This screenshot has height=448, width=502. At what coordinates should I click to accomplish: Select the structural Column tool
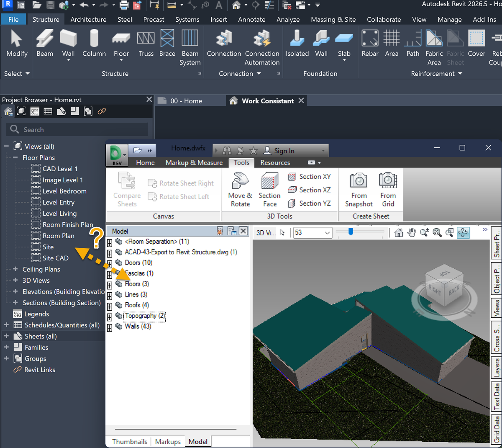94,44
